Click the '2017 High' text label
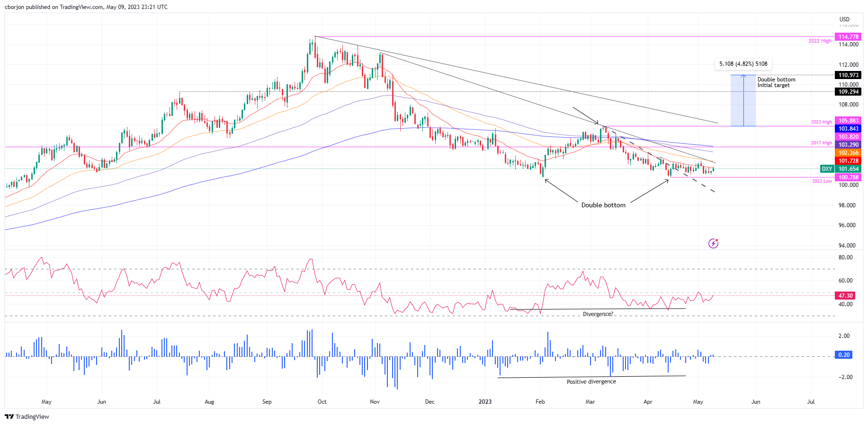 pos(821,143)
